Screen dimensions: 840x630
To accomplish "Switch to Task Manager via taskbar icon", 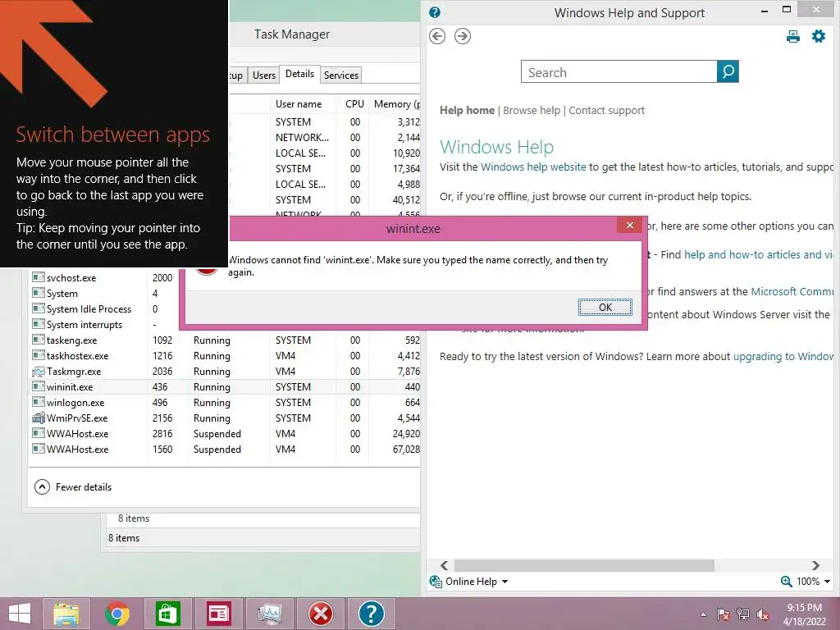I will tap(269, 614).
